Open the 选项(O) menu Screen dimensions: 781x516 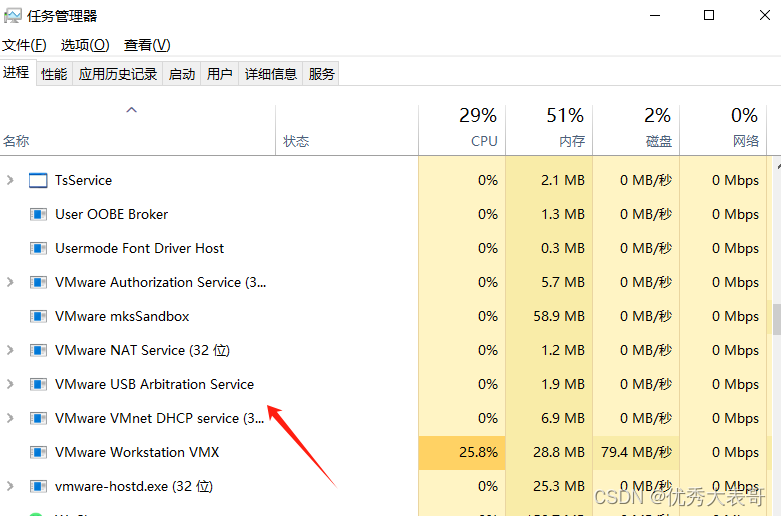tap(85, 45)
